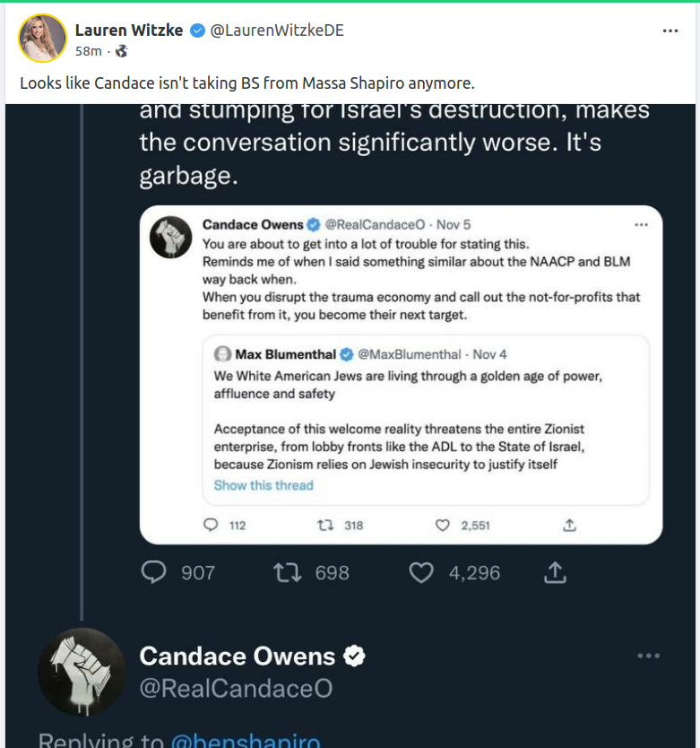Click the 58m post timestamp
700x748 pixels.
pyautogui.click(x=88, y=51)
